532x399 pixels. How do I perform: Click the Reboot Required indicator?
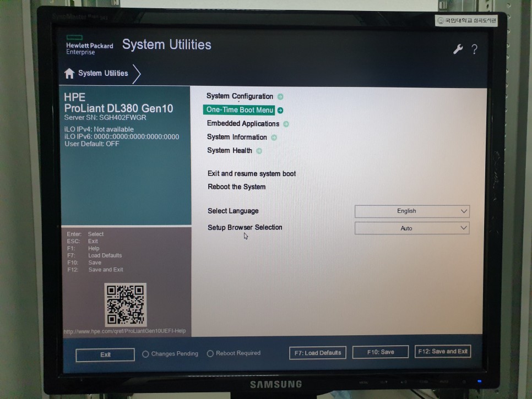(234, 353)
